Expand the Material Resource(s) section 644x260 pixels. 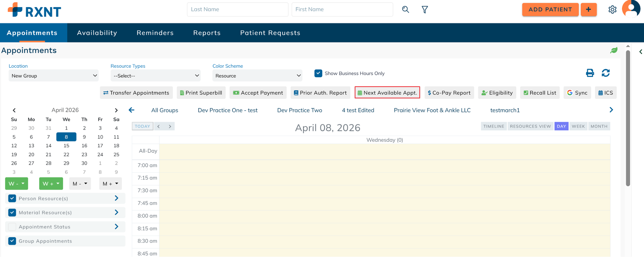[116, 213]
